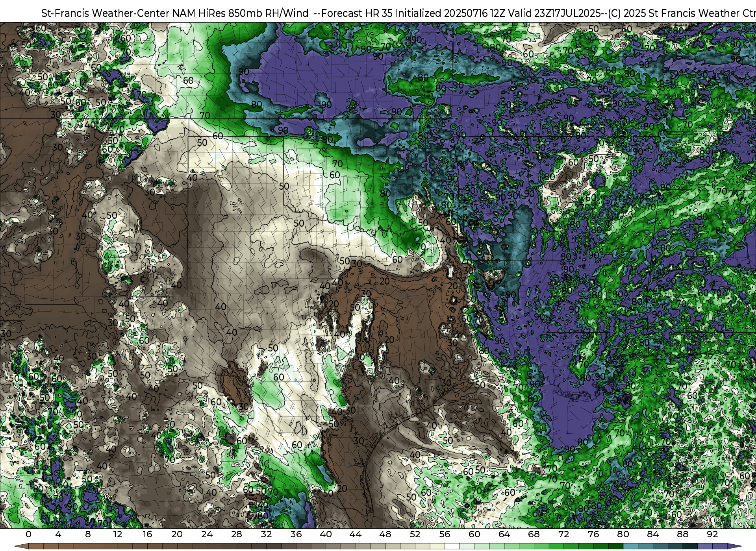
Task: Click the colorbar tick label 64
Action: pos(504,534)
